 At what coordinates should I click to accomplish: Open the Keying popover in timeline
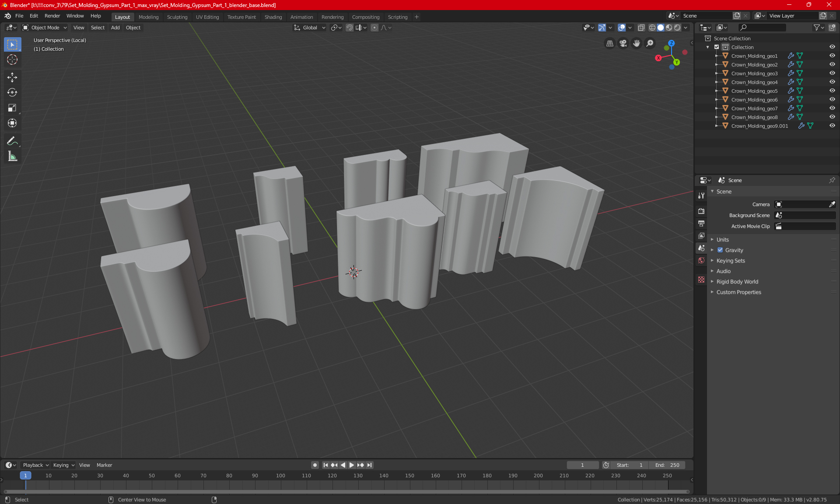(x=63, y=465)
